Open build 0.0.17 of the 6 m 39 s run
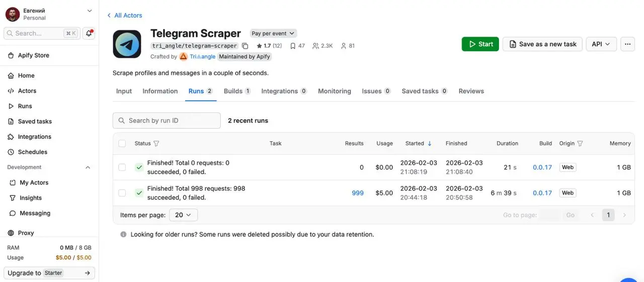 (x=542, y=193)
